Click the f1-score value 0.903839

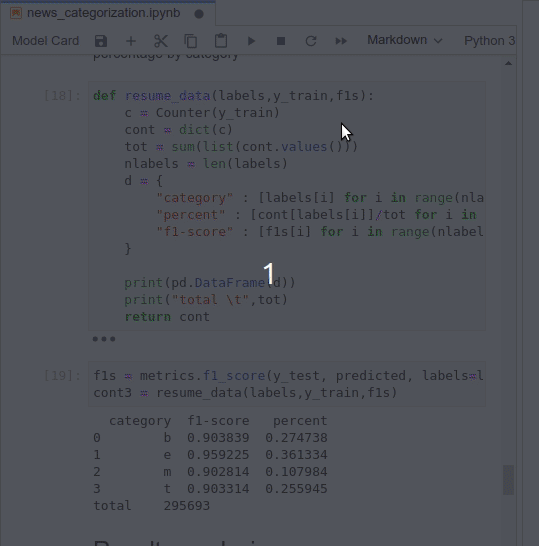pyautogui.click(x=218, y=438)
